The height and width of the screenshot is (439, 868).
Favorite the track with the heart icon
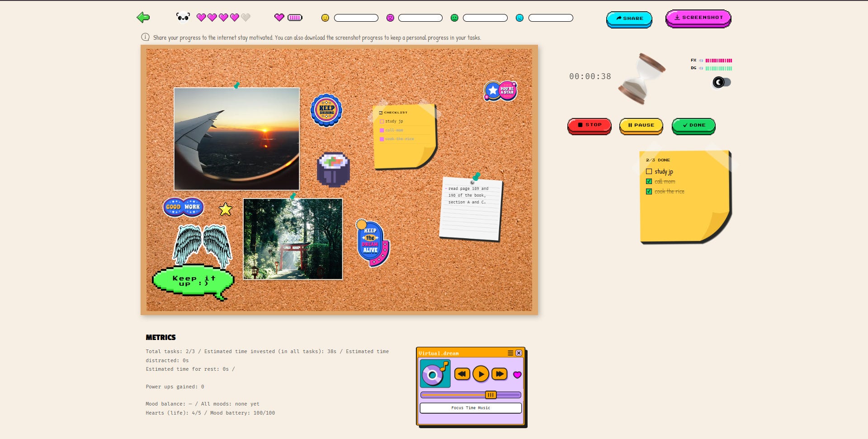(517, 375)
